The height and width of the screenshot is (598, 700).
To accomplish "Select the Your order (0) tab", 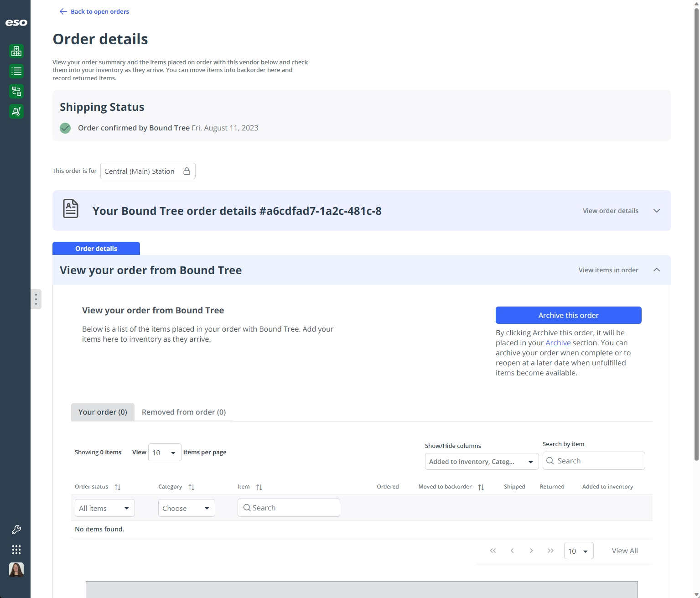I will point(103,412).
